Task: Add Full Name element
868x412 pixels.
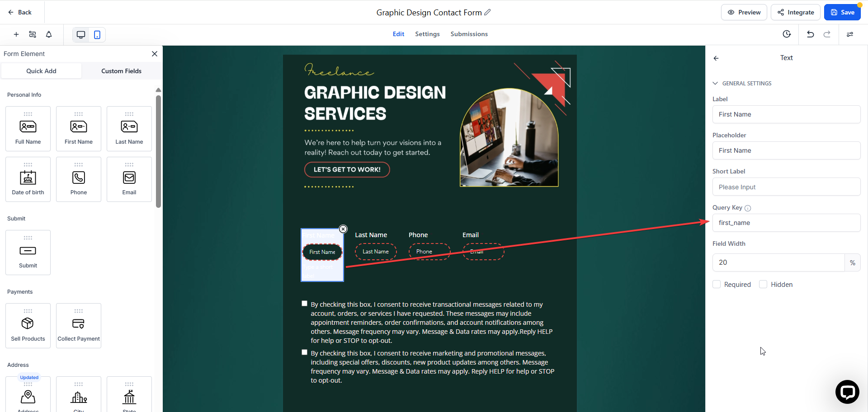Action: coord(28,129)
